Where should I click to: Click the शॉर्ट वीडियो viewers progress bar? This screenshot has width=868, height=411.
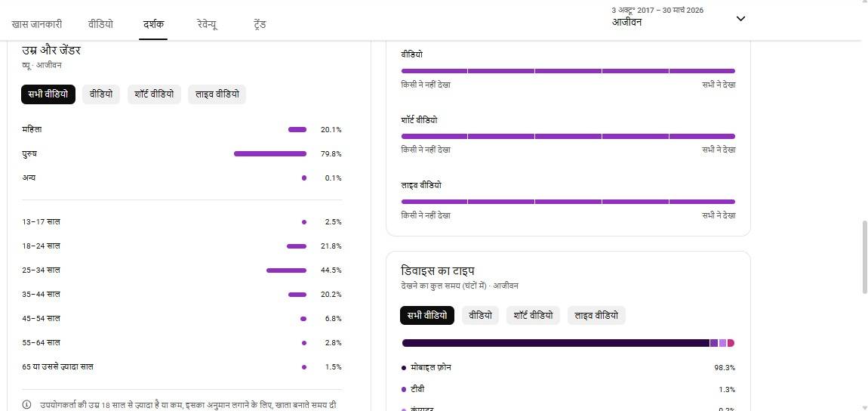[x=568, y=136]
